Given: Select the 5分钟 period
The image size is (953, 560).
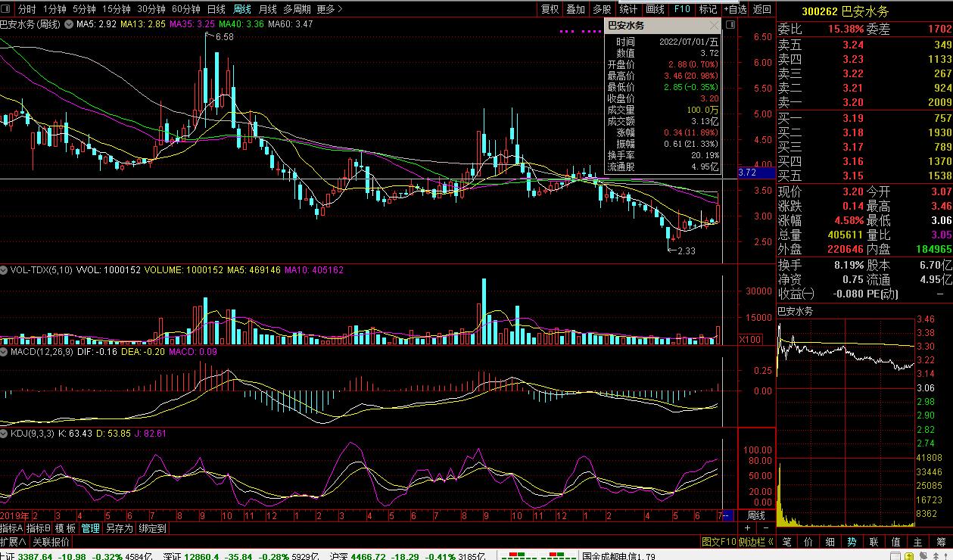Looking at the screenshot, I should click(x=84, y=9).
